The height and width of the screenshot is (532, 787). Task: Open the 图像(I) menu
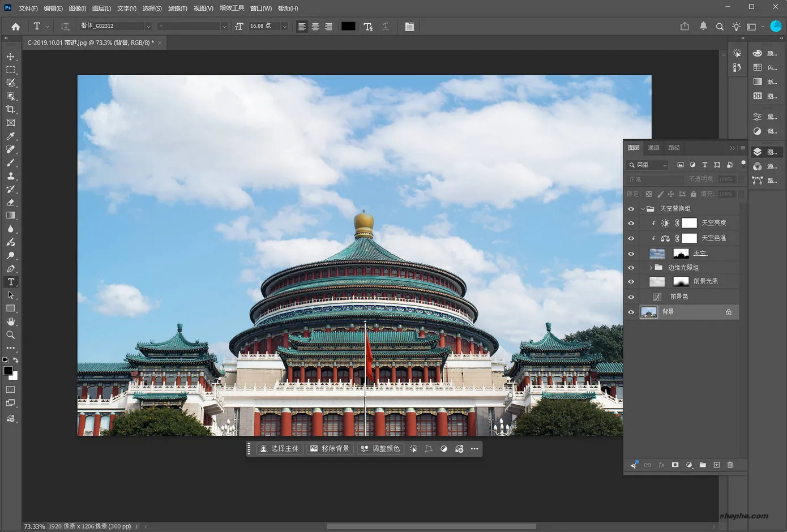click(78, 8)
